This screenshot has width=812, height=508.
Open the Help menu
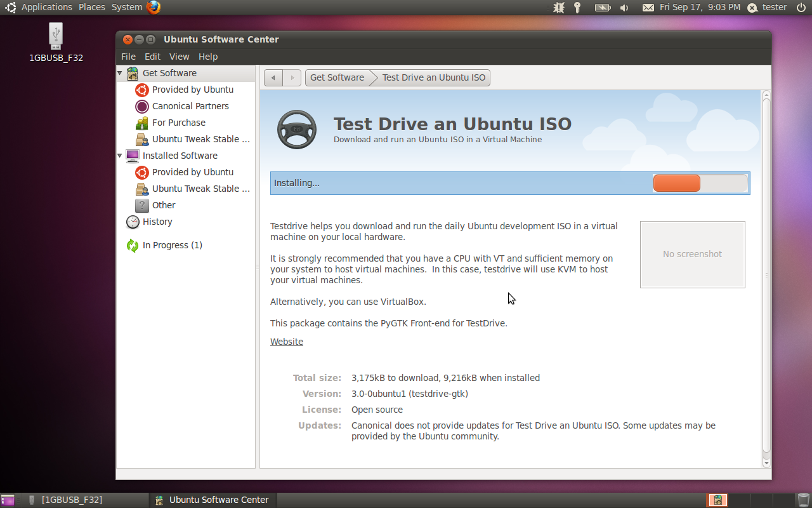tap(208, 57)
